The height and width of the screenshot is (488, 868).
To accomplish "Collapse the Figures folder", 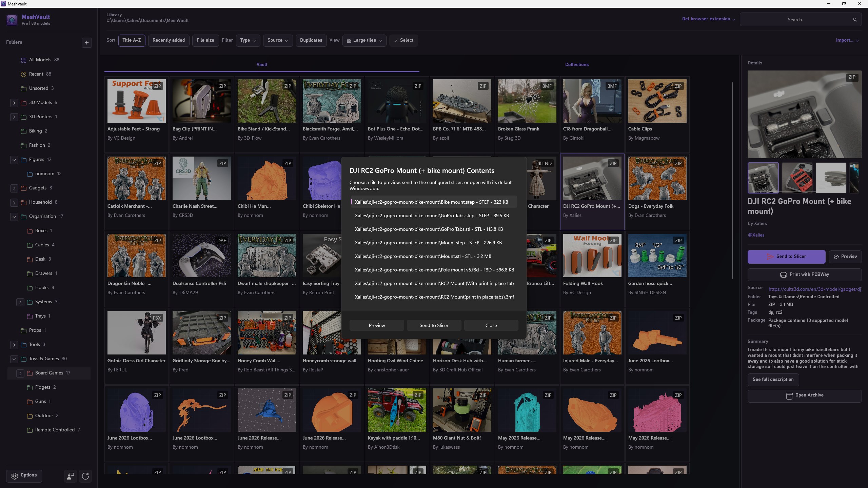I will (14, 160).
